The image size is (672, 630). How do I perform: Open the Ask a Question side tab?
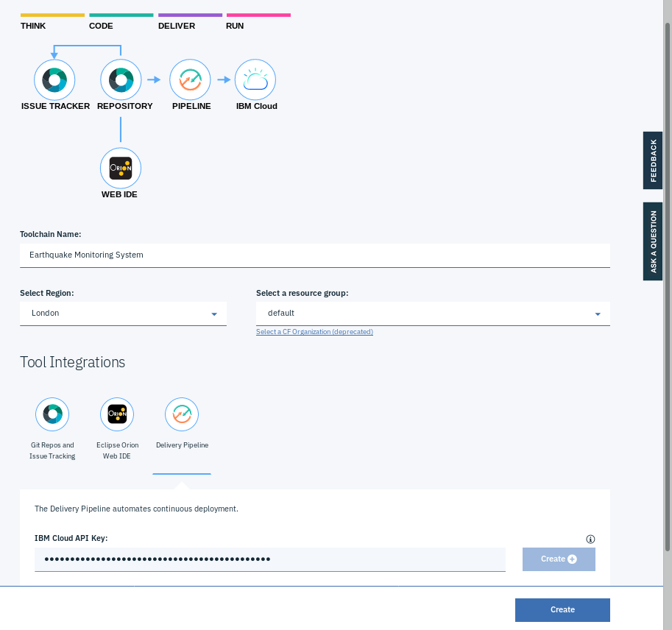(653, 241)
